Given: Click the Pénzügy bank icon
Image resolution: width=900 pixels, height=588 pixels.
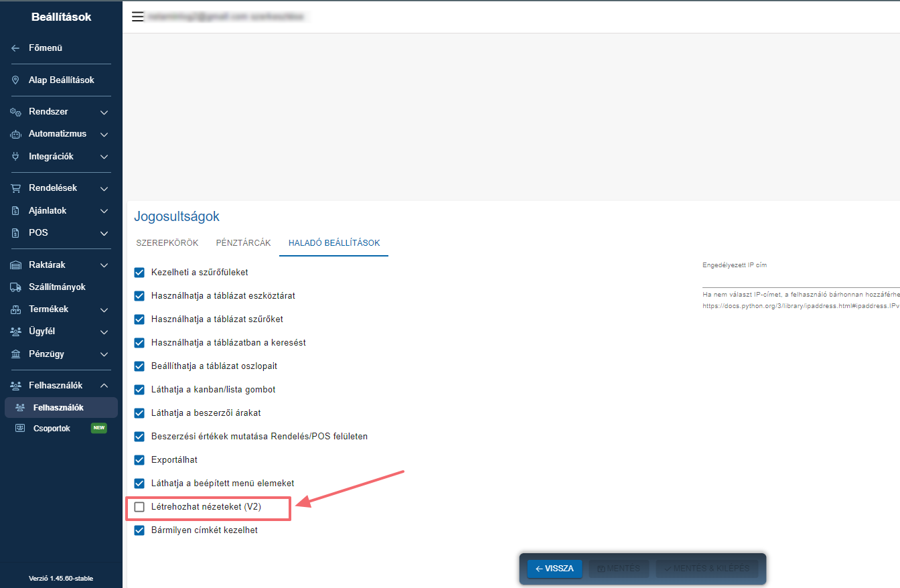Looking at the screenshot, I should [x=15, y=354].
